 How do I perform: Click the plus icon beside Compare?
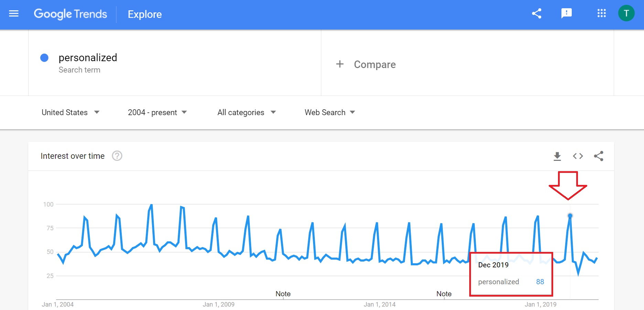tap(340, 64)
